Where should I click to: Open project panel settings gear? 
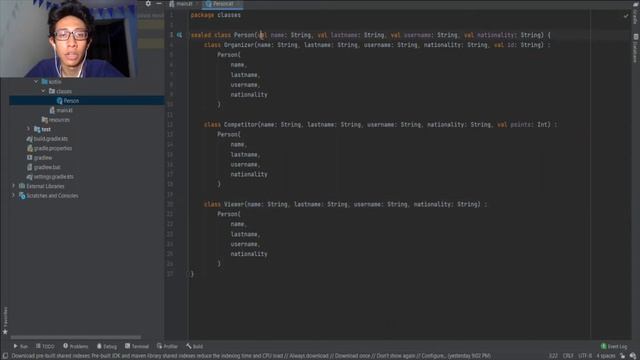coord(148,4)
